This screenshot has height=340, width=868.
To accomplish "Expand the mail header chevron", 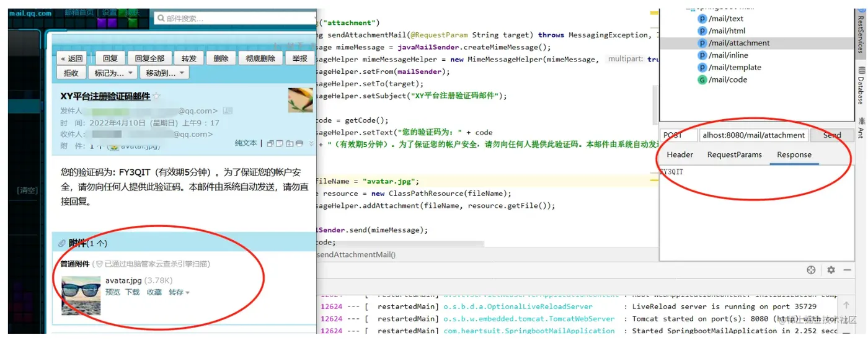I will pyautogui.click(x=311, y=143).
